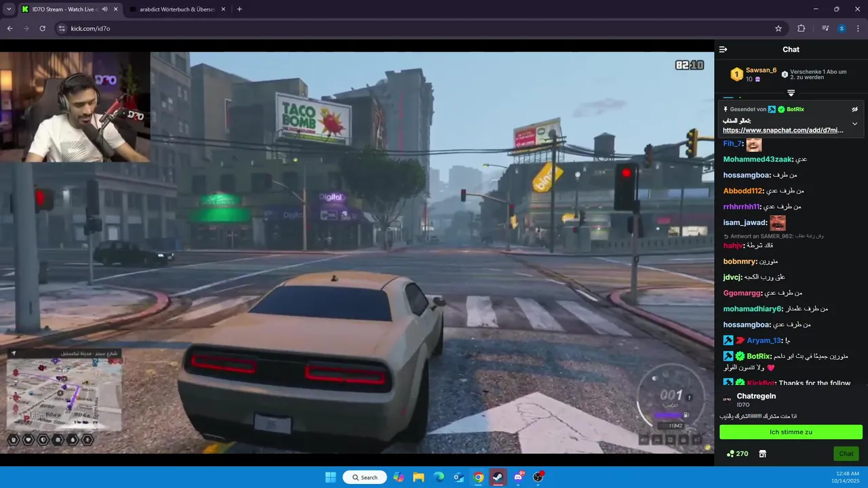
Task: Open a new browser tab
Action: [239, 9]
